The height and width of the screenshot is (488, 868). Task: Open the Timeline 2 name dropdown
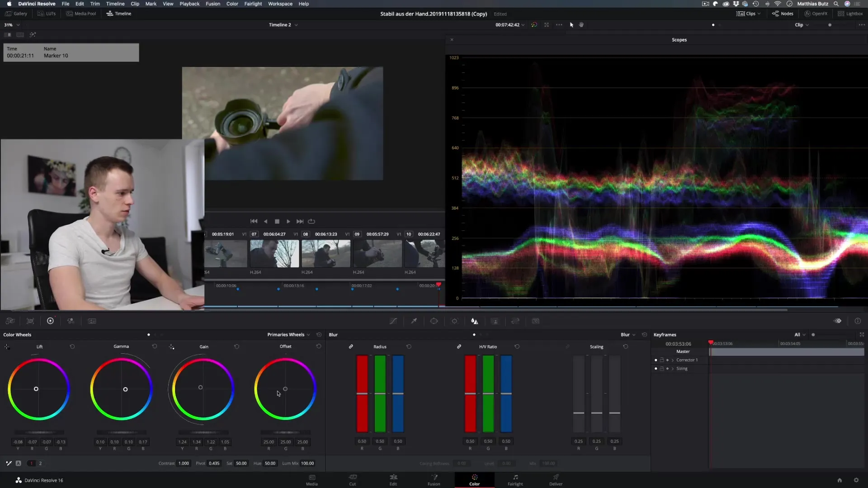pos(283,25)
